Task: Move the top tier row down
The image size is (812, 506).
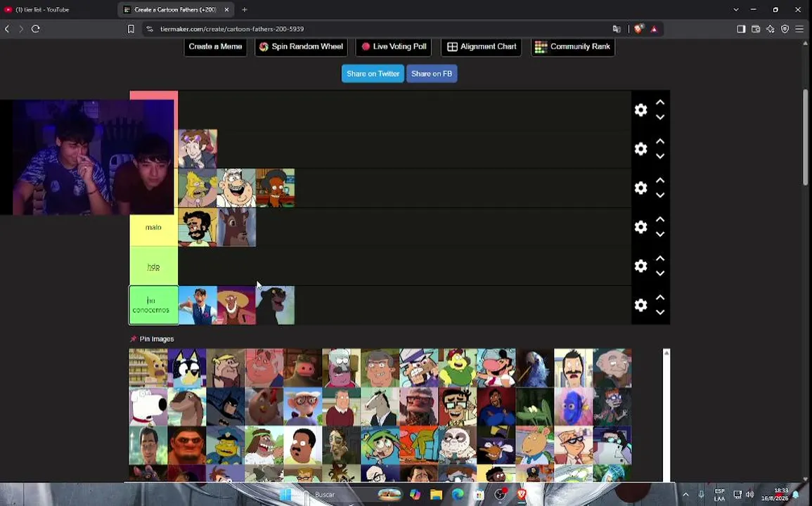Action: click(x=660, y=117)
